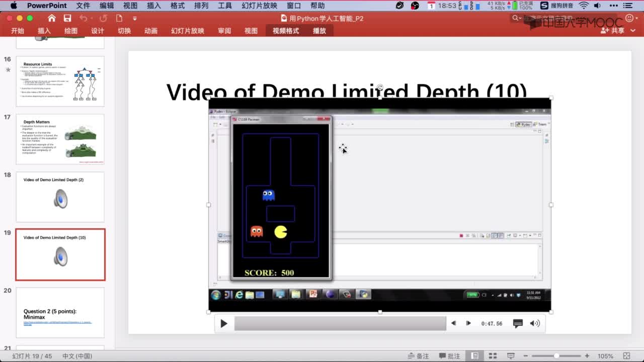Click the 共享 share button

click(x=613, y=31)
